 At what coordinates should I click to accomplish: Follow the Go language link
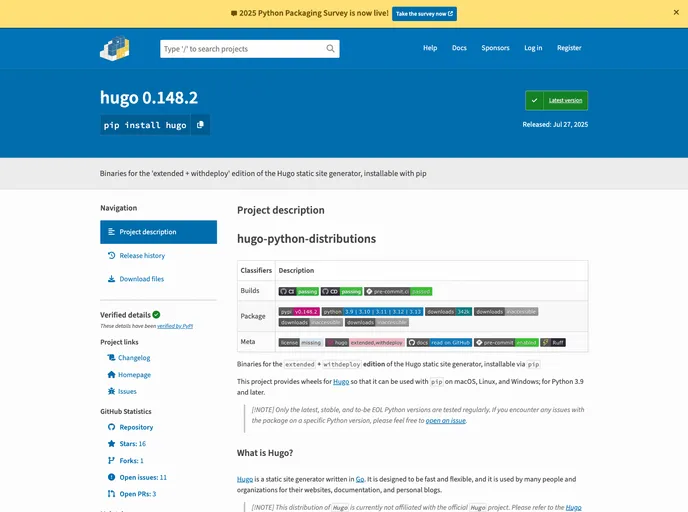(x=360, y=479)
